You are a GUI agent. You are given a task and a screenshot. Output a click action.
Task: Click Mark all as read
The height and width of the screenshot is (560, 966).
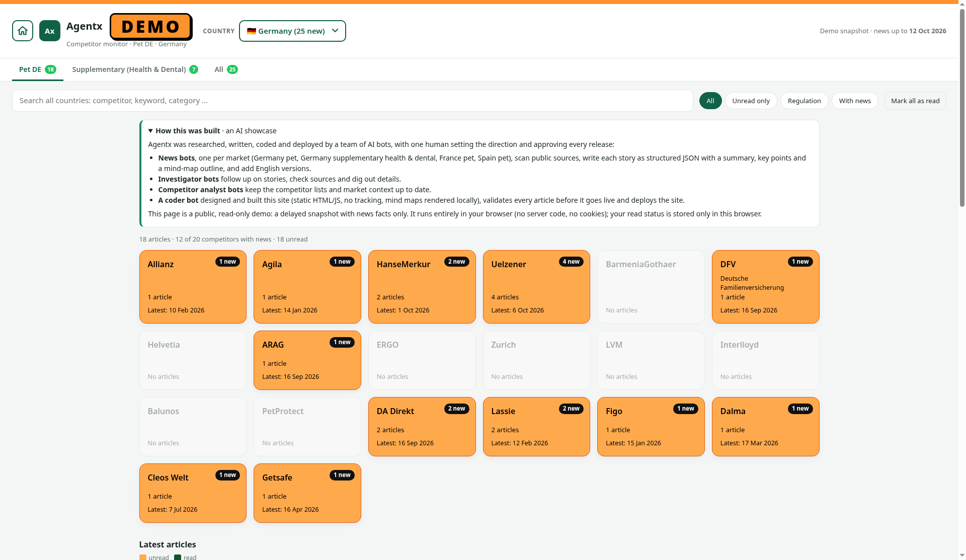point(915,101)
